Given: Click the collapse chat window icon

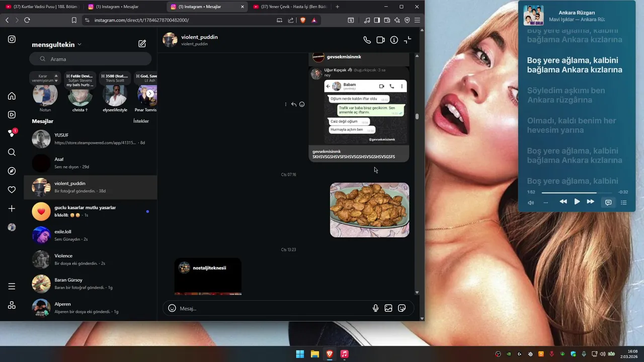Looking at the screenshot, I should [x=408, y=40].
